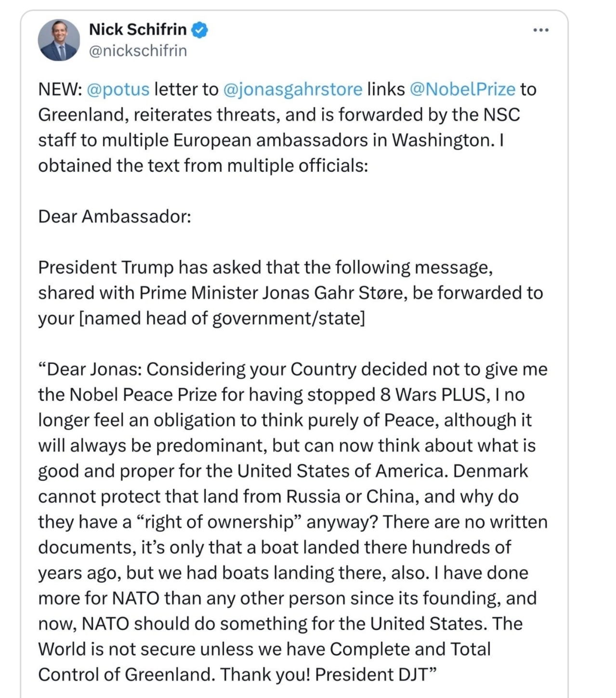Open the @jonasgahrstore mention link
The width and height of the screenshot is (616, 698).
[293, 90]
